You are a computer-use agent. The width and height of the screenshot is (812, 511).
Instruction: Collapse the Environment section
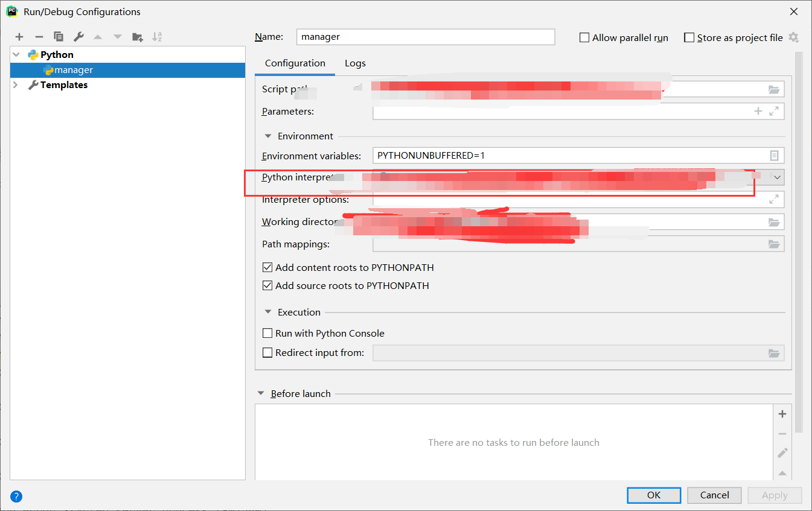[268, 136]
